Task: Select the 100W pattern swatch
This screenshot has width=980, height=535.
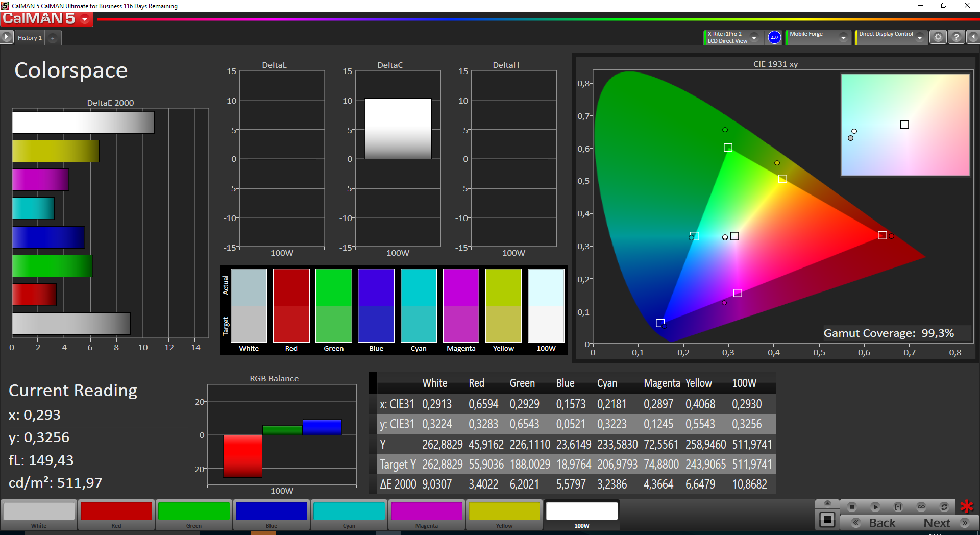Action: pos(582,515)
